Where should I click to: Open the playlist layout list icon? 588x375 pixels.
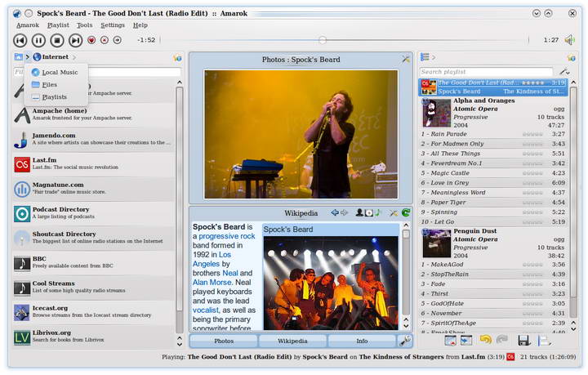pos(425,57)
